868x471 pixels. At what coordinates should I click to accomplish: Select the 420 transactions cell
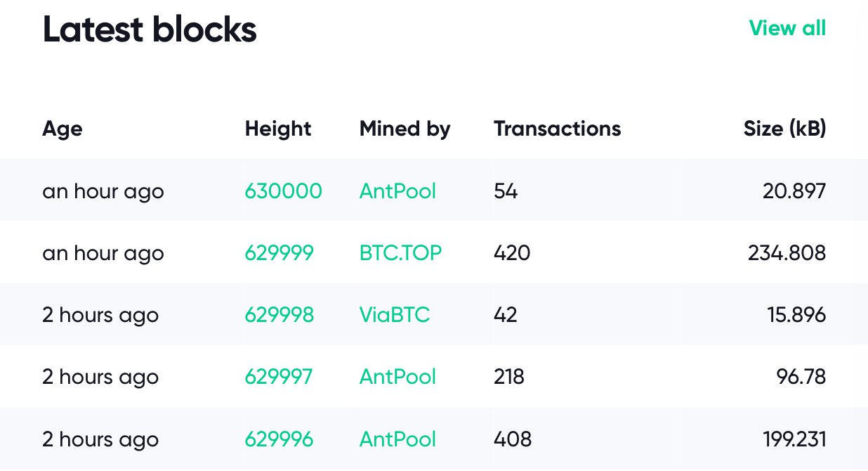click(x=512, y=252)
